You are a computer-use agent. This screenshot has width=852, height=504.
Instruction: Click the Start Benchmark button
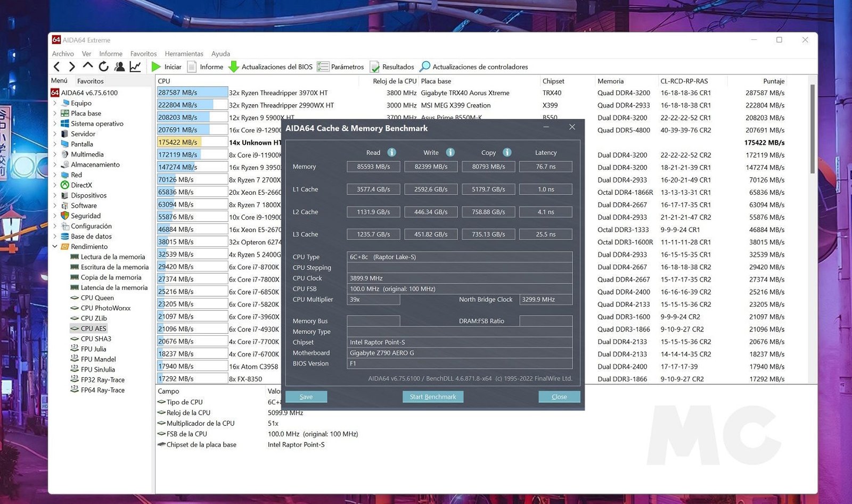[433, 397]
